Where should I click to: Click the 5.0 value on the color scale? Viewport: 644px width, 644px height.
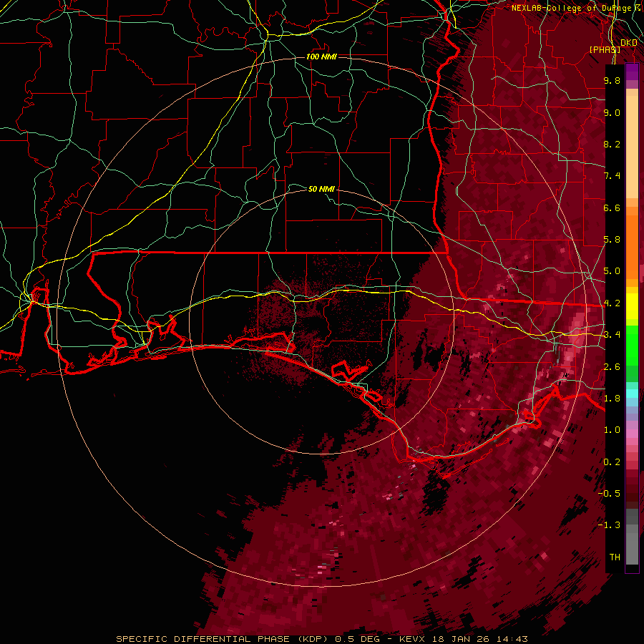pos(612,271)
